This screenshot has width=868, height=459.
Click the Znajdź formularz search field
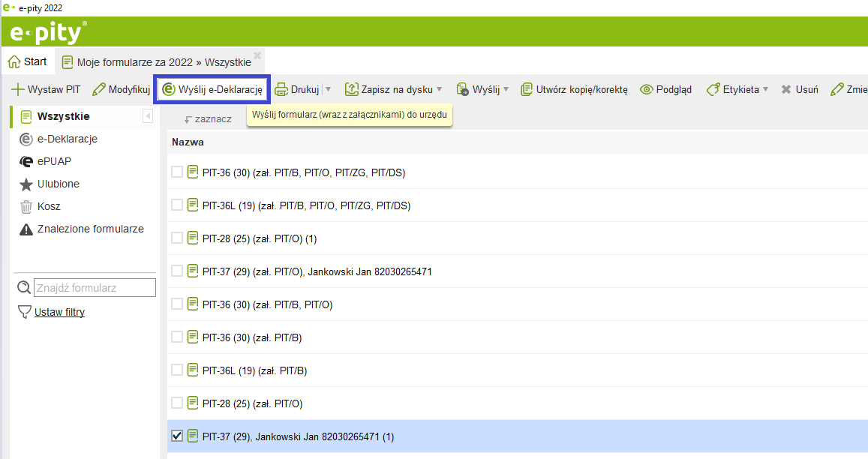point(95,287)
